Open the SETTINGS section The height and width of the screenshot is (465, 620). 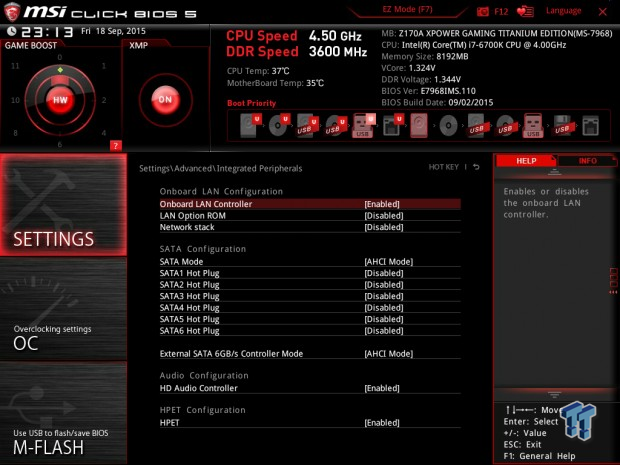[63, 204]
